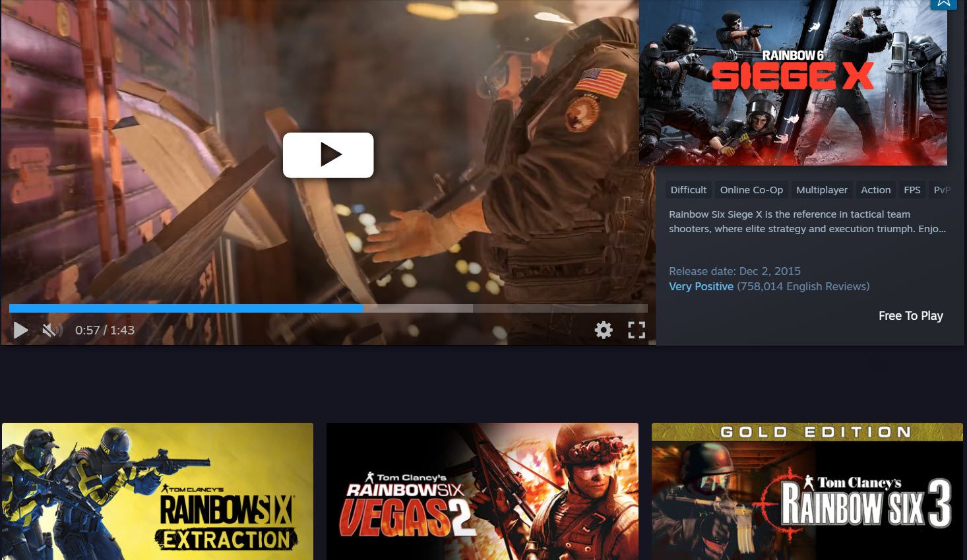Click the blue video progress bar
Image resolution: width=967 pixels, height=560 pixels.
(185, 309)
